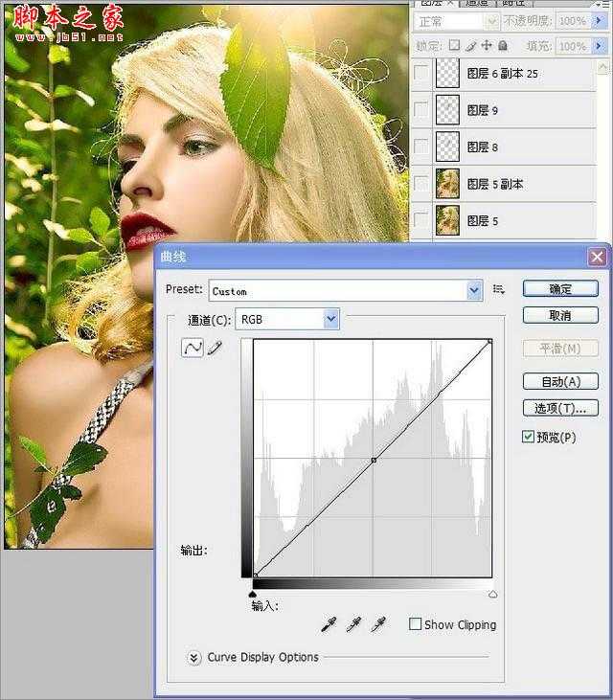This screenshot has width=613, height=700.
Task: Toggle visibility of layer 5
Action: [420, 219]
